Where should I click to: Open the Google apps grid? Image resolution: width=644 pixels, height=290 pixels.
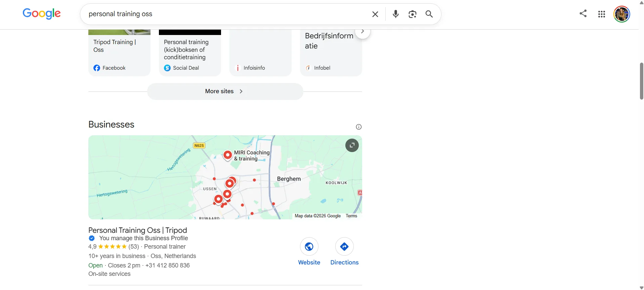602,14
